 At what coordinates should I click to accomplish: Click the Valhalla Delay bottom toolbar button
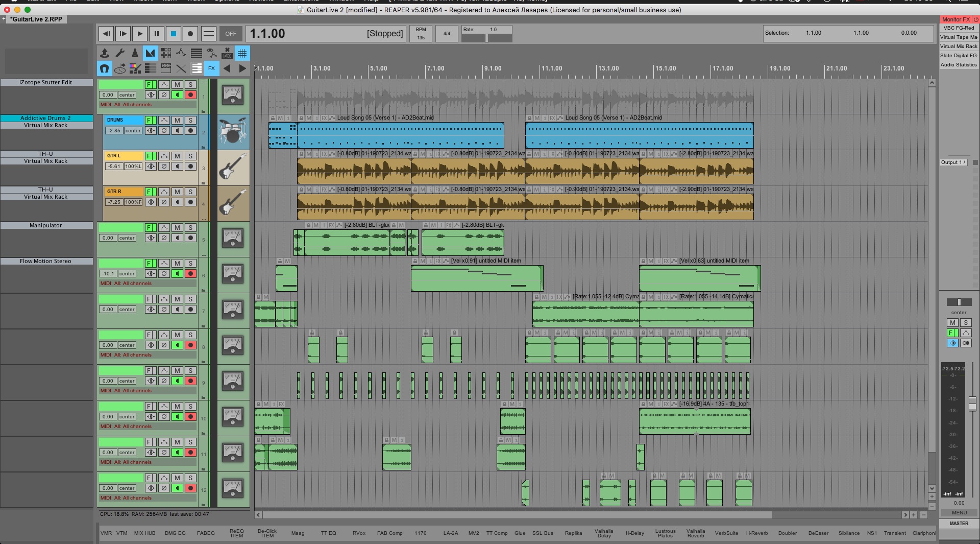pyautogui.click(x=604, y=533)
